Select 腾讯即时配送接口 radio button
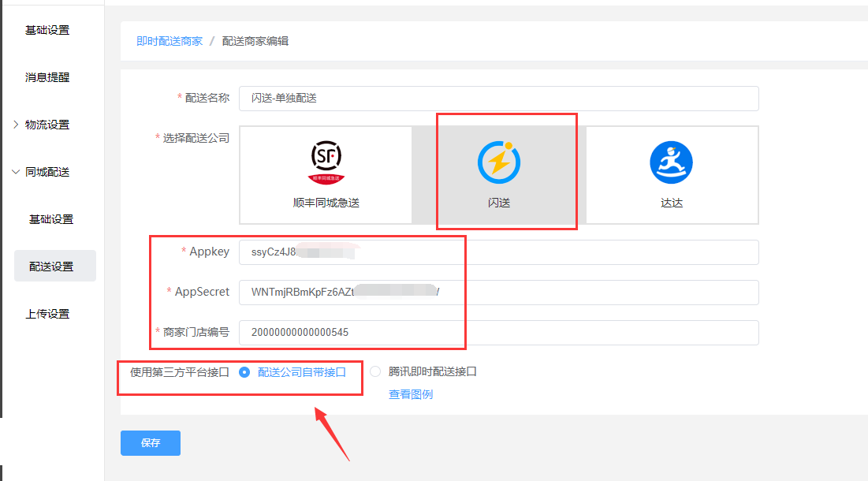868x481 pixels. pyautogui.click(x=375, y=372)
